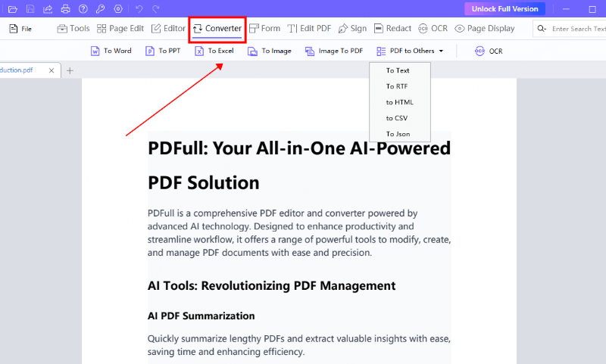This screenshot has width=606, height=364.
Task: Open settings with the hexagon gear icon
Action: [117, 9]
